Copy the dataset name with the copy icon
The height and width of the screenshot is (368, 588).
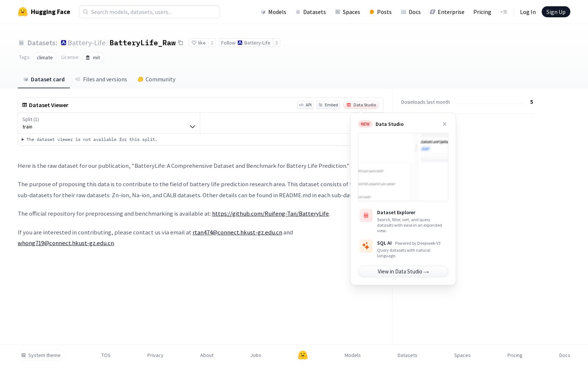pyautogui.click(x=180, y=43)
